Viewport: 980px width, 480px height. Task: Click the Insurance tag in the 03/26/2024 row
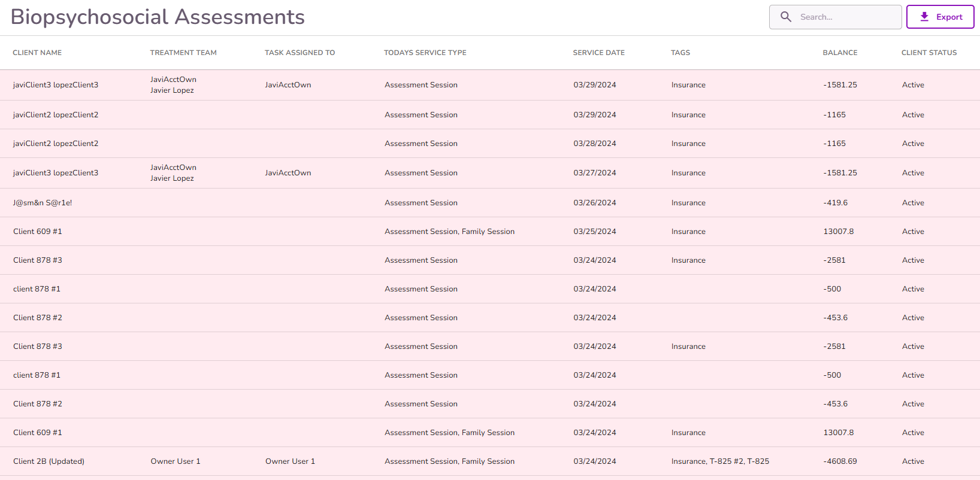688,203
